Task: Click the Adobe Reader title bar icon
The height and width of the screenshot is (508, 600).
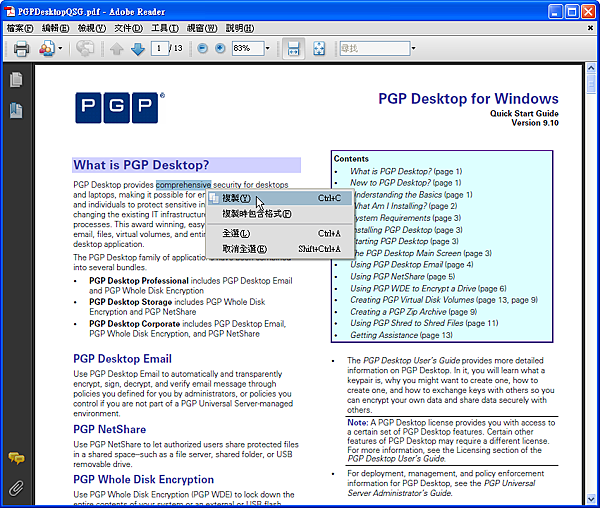Action: 10,11
